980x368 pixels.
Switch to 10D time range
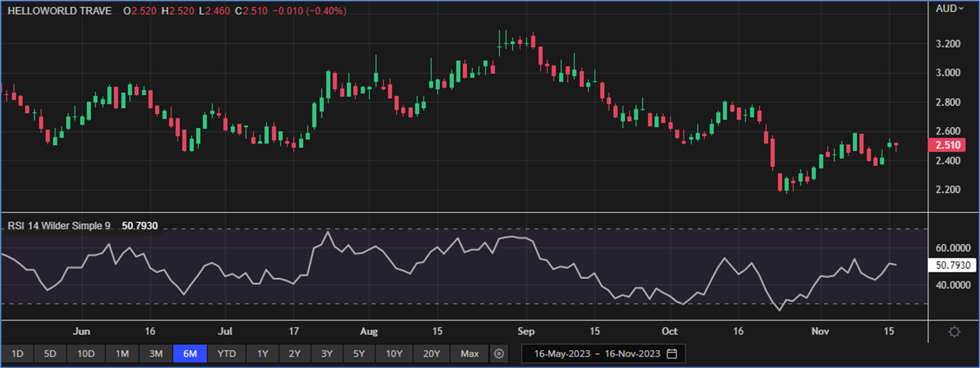pyautogui.click(x=86, y=354)
